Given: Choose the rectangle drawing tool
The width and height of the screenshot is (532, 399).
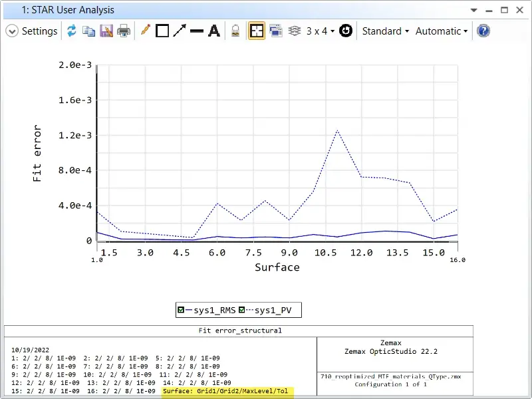Looking at the screenshot, I should click(x=162, y=31).
